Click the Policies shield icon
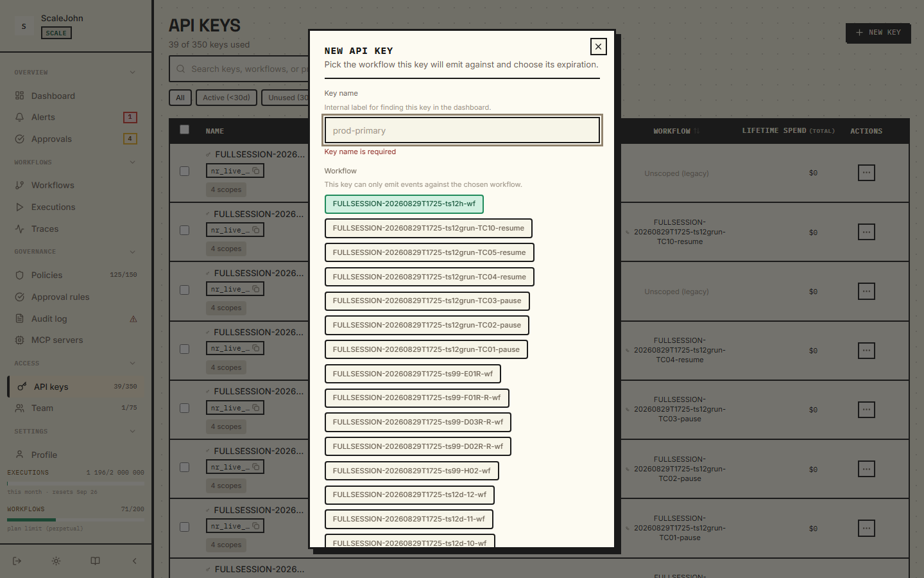Viewport: 924px width, 578px height. 19,275
